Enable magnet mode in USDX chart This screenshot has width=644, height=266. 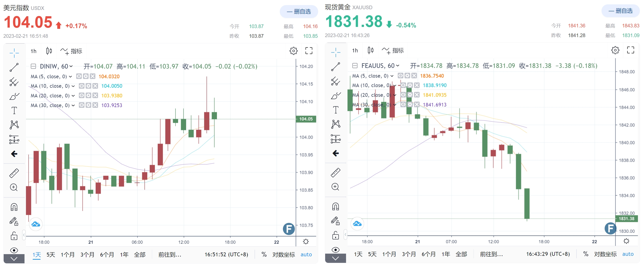click(14, 207)
